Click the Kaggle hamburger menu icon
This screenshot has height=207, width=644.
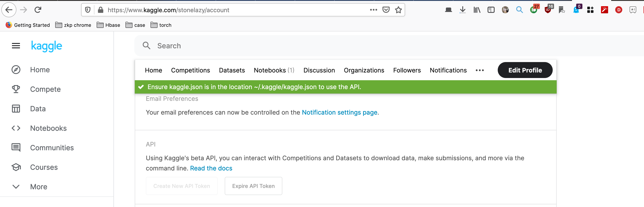(16, 46)
